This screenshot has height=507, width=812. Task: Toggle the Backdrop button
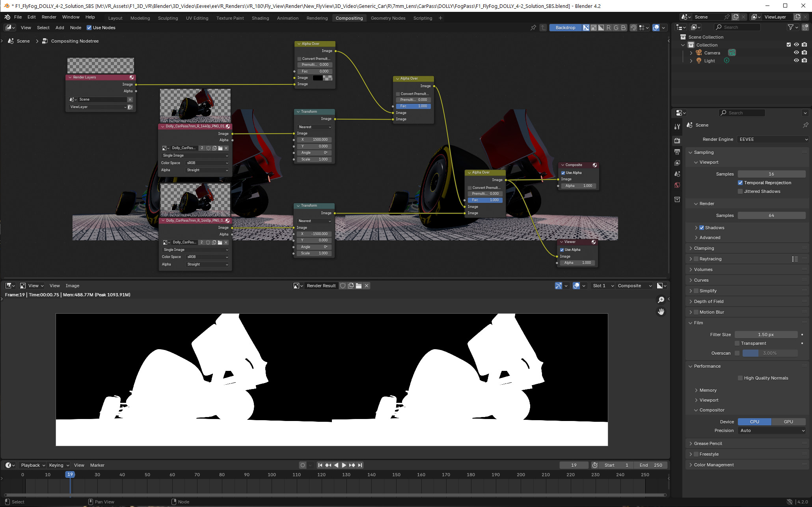(565, 28)
